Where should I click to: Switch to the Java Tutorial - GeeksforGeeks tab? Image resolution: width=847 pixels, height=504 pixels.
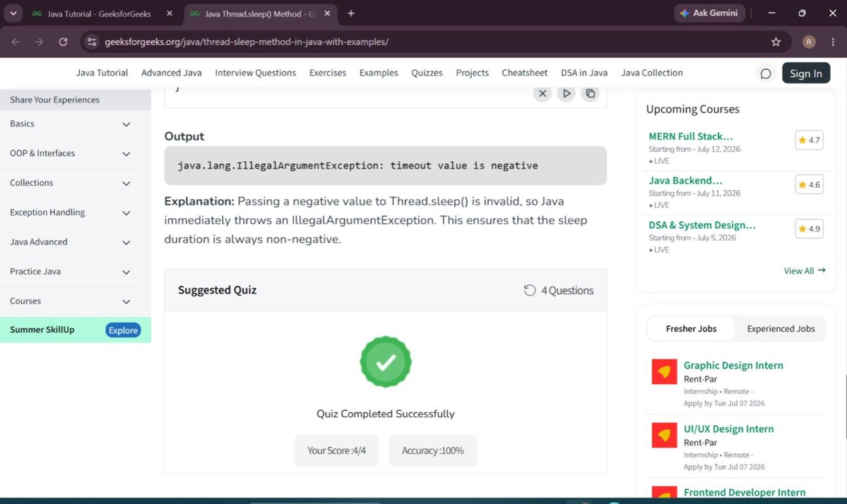[99, 13]
